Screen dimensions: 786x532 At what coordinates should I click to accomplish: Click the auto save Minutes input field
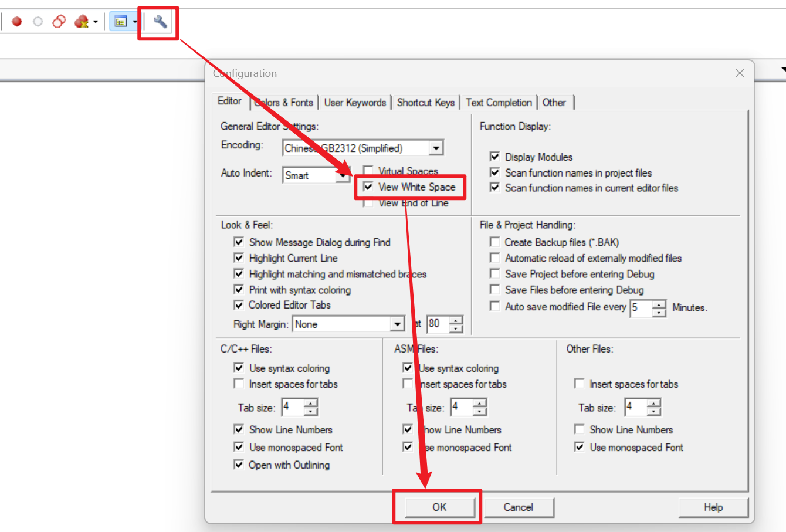click(x=641, y=308)
